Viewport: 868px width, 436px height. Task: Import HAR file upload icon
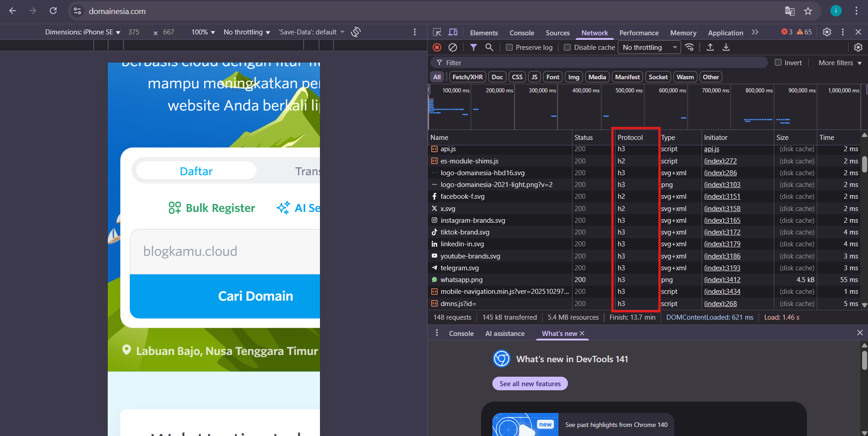point(710,47)
